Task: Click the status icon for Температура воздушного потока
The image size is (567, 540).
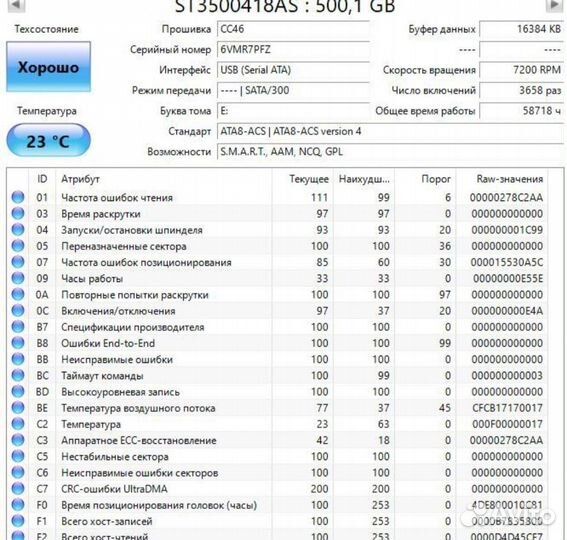Action: tap(18, 408)
